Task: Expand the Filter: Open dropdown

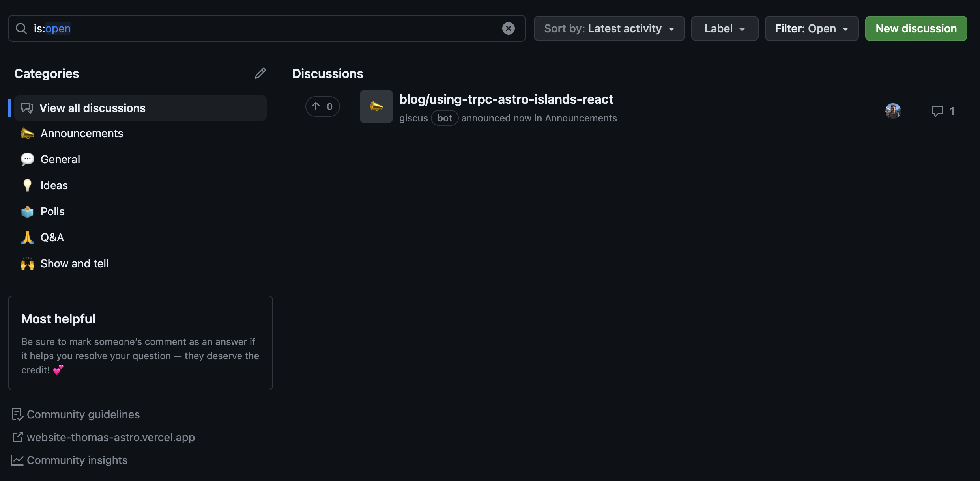Action: coord(812,28)
